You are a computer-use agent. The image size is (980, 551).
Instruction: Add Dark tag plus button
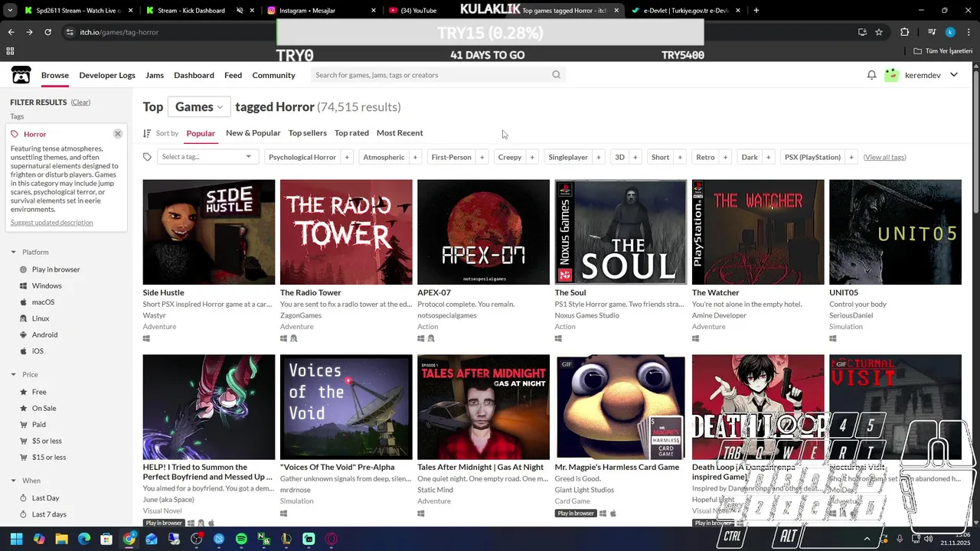coord(769,158)
